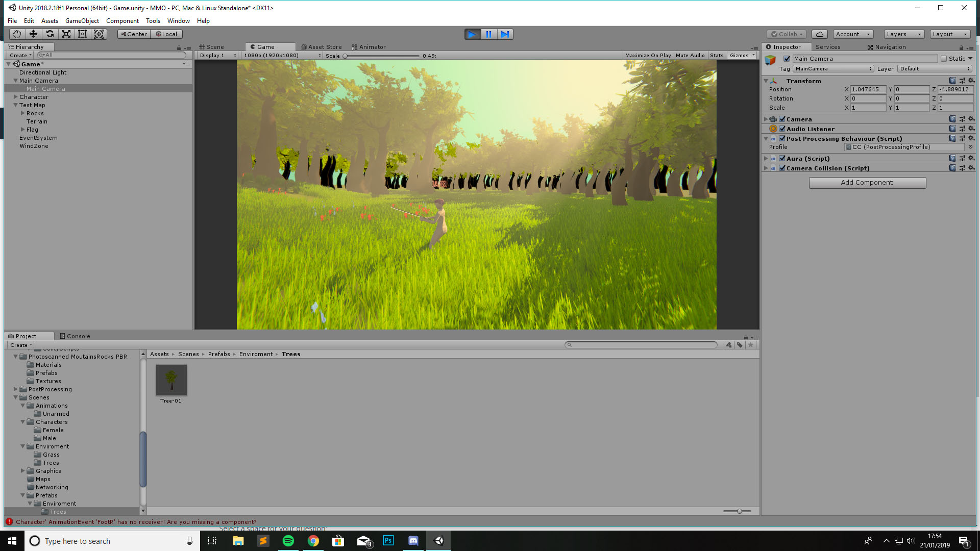Open Aura script gear menu

971,158
